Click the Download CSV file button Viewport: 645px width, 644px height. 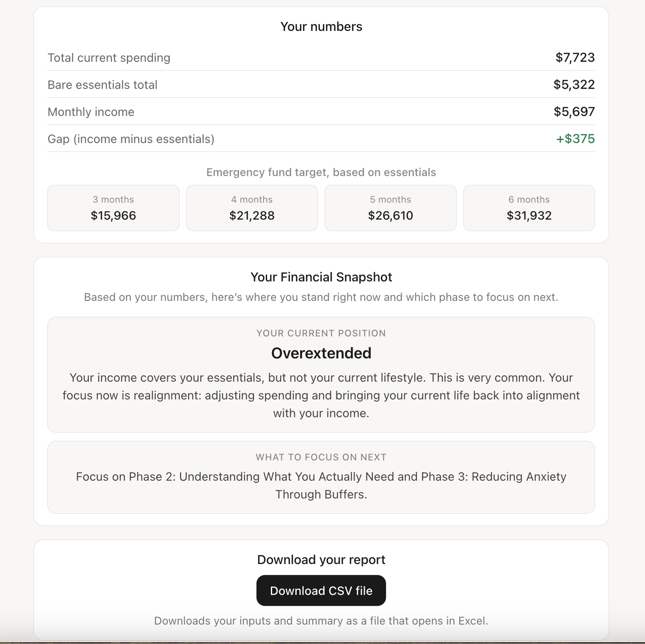coord(321,590)
